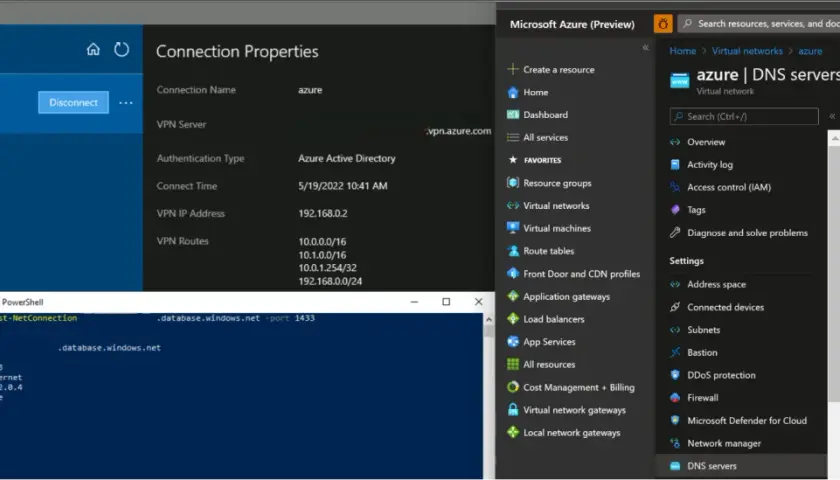Click the azure breadcrumb link
Viewport: 840px width, 480px height.
point(810,51)
